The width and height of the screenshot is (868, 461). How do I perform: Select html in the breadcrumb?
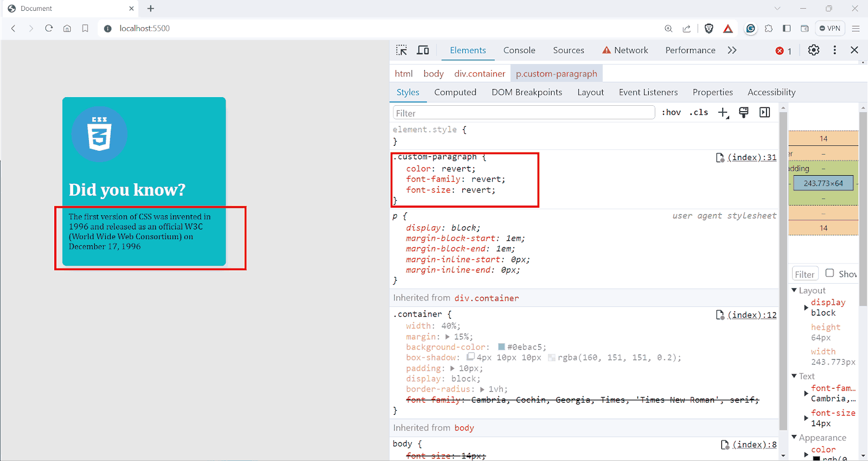click(x=404, y=74)
